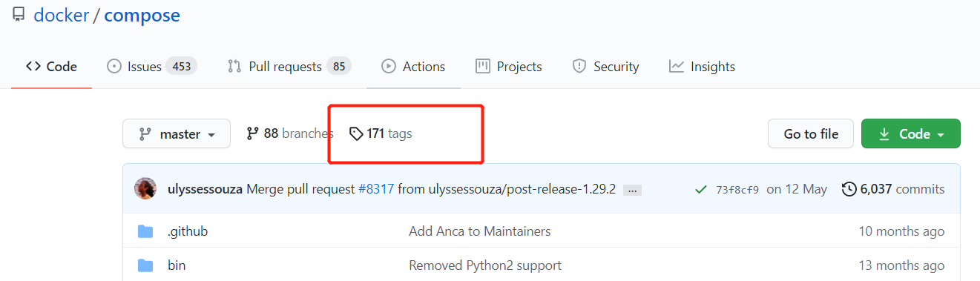Select the Insights tab
980x281 pixels.
702,67
